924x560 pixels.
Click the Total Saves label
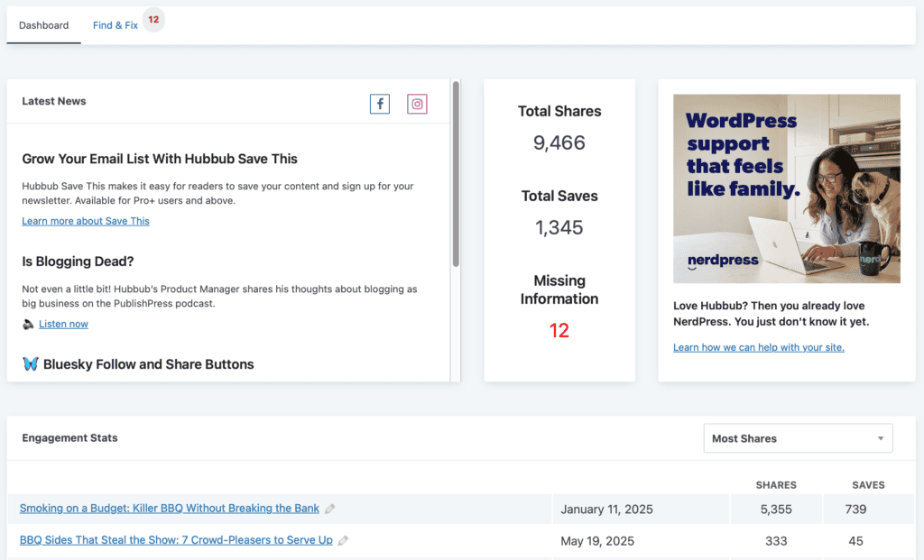click(x=559, y=196)
